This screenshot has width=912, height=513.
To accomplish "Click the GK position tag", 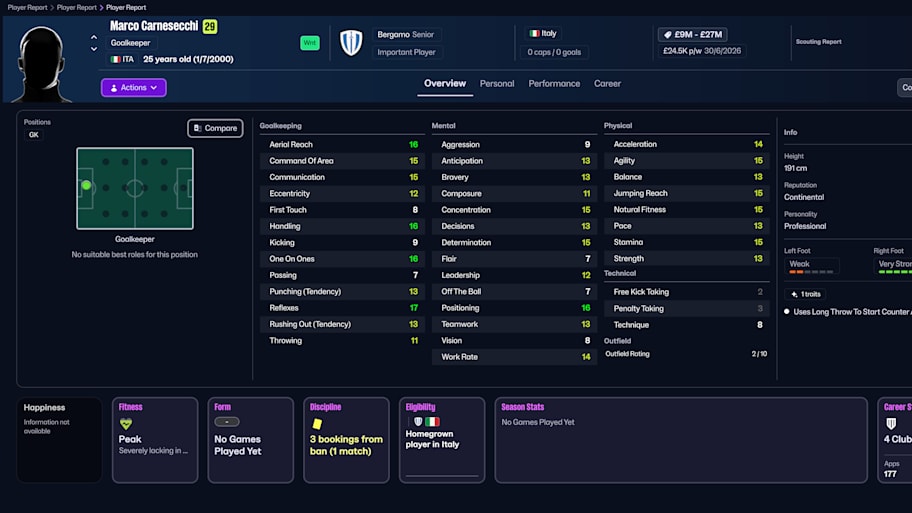I will (x=34, y=135).
